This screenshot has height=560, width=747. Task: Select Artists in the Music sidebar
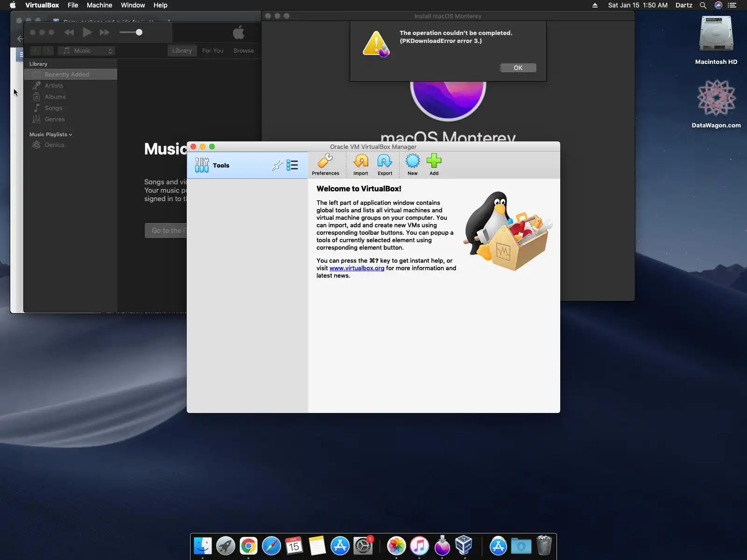[x=70, y=85]
